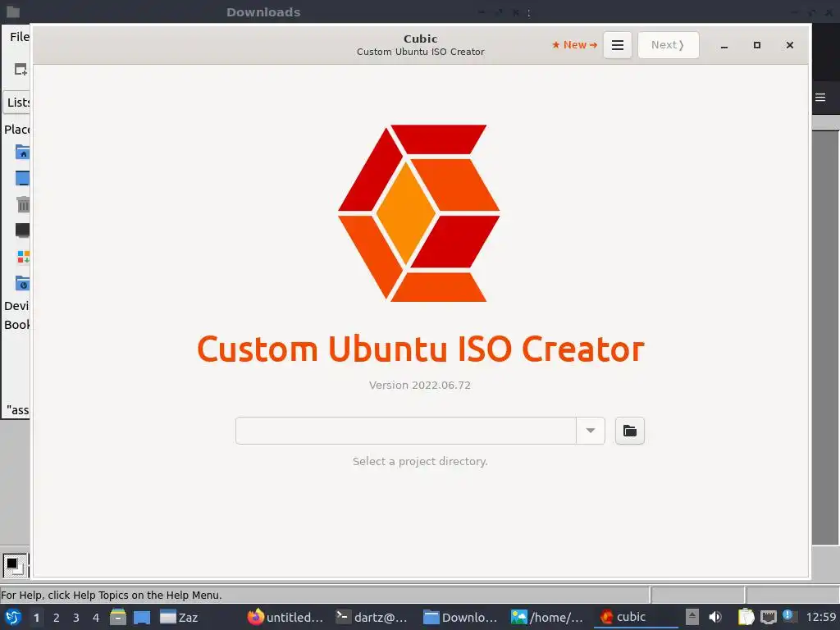The width and height of the screenshot is (840, 630).
Task: Switch to workspace 3
Action: click(76, 618)
